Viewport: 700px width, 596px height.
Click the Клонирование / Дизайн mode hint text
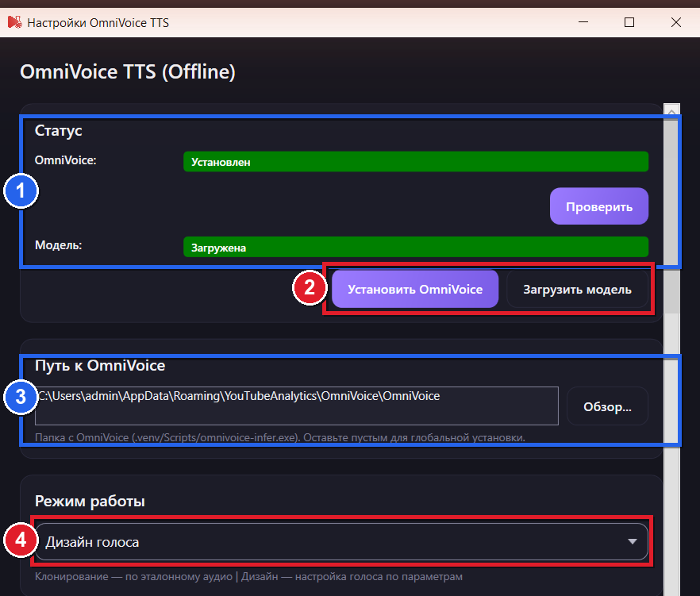click(x=248, y=576)
